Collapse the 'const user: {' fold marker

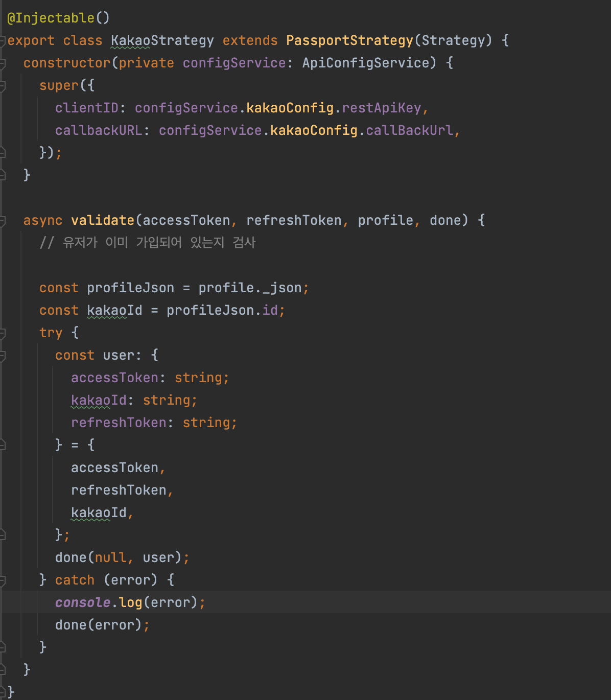[2, 356]
